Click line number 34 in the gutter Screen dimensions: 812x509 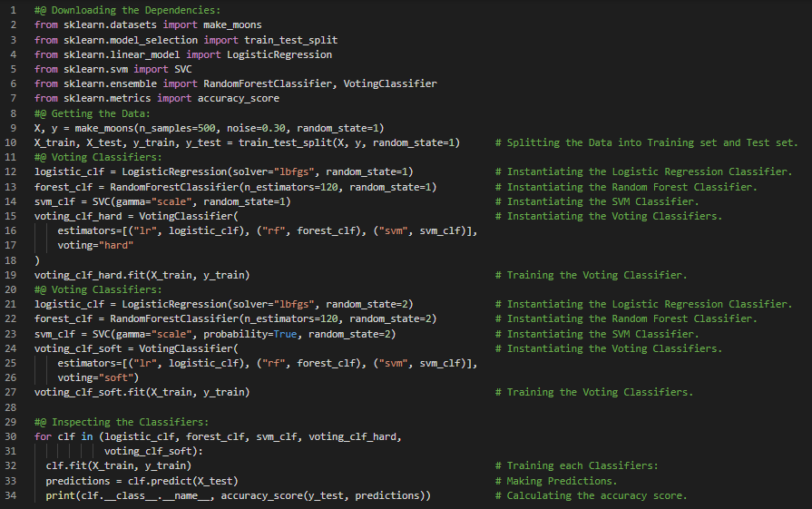pyautogui.click(x=12, y=495)
